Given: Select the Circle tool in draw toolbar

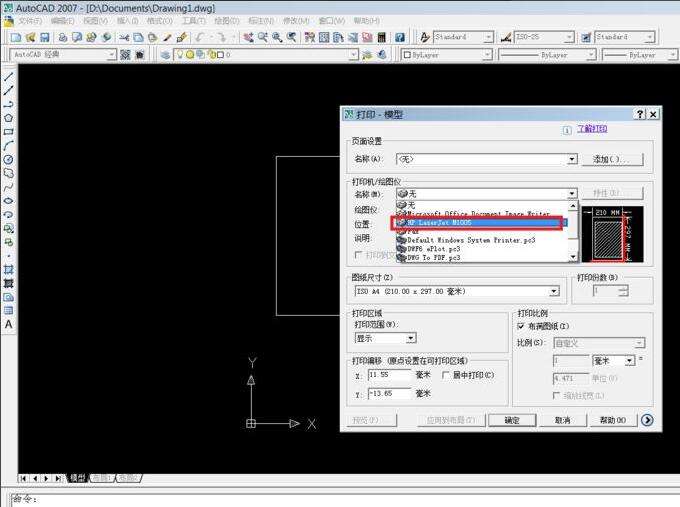Looking at the screenshot, I should [8, 160].
